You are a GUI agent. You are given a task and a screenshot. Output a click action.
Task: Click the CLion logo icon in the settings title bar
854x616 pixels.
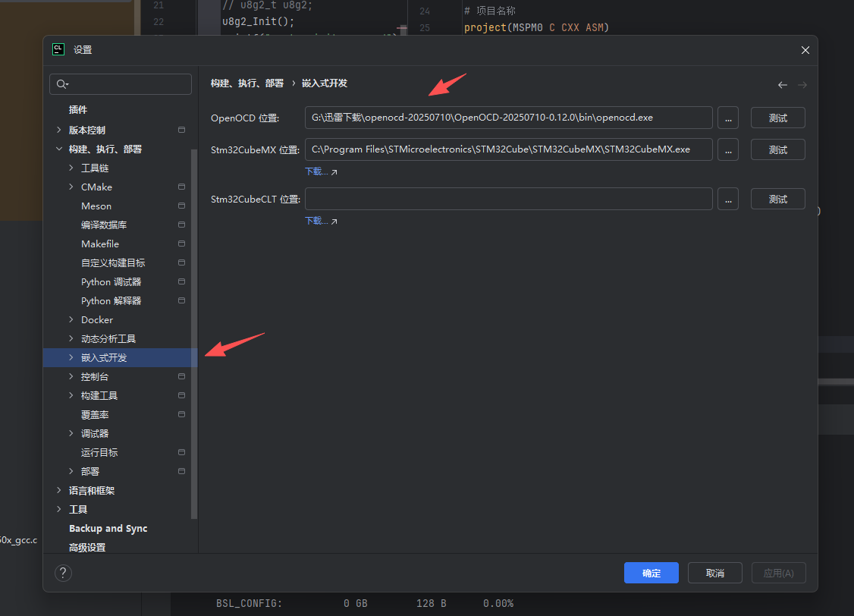pyautogui.click(x=58, y=49)
